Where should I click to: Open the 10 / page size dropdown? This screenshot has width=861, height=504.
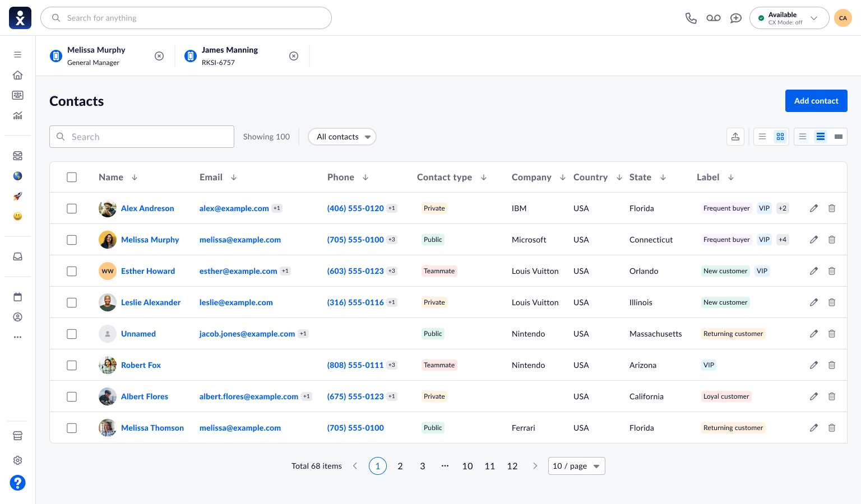click(x=576, y=466)
